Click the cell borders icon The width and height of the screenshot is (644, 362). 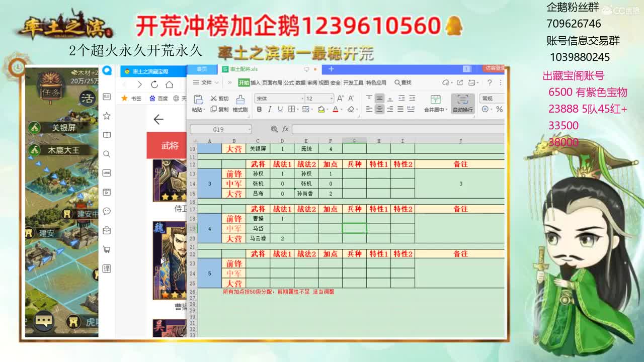pos(291,109)
